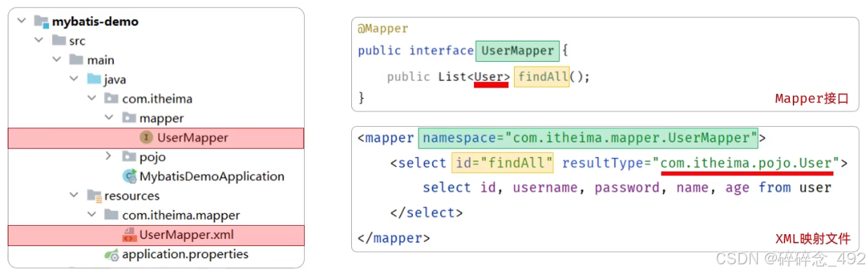Screen dimensions: 868x272
Task: Click the src folder label
Action: pos(77,41)
